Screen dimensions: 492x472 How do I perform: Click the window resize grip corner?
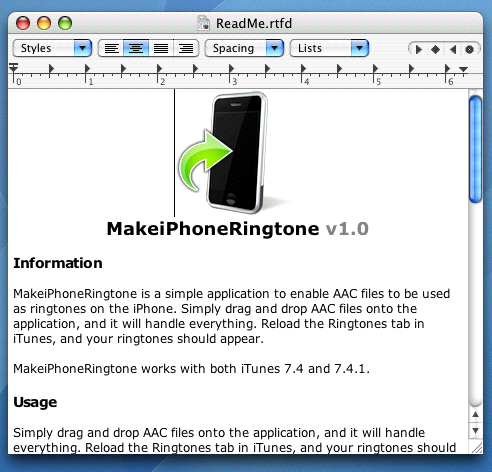tap(477, 447)
